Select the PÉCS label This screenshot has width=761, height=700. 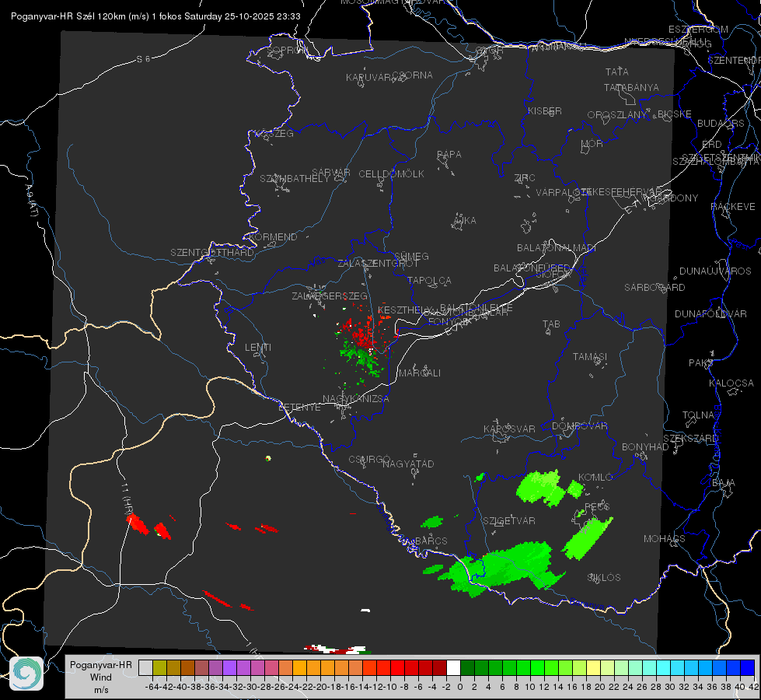[x=597, y=506]
